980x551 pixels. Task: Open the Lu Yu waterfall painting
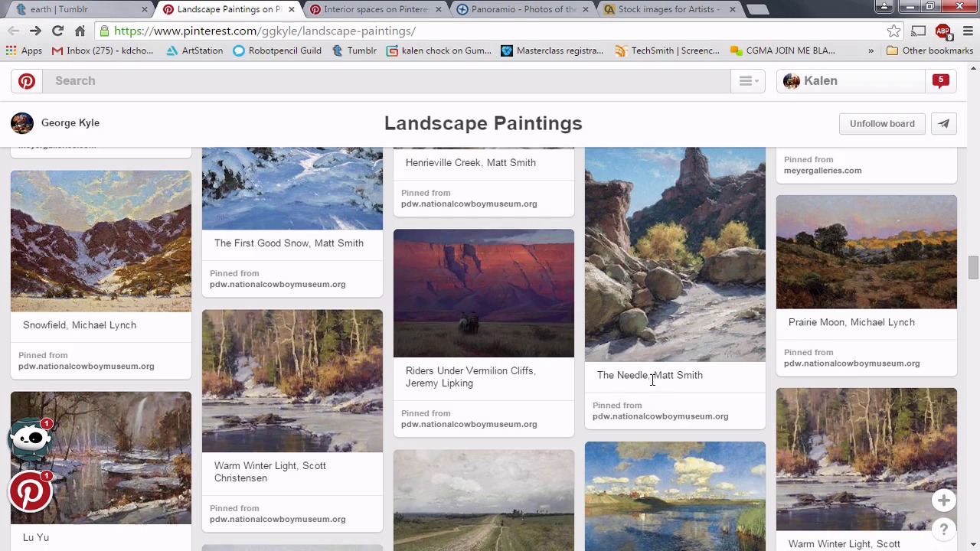[101, 458]
